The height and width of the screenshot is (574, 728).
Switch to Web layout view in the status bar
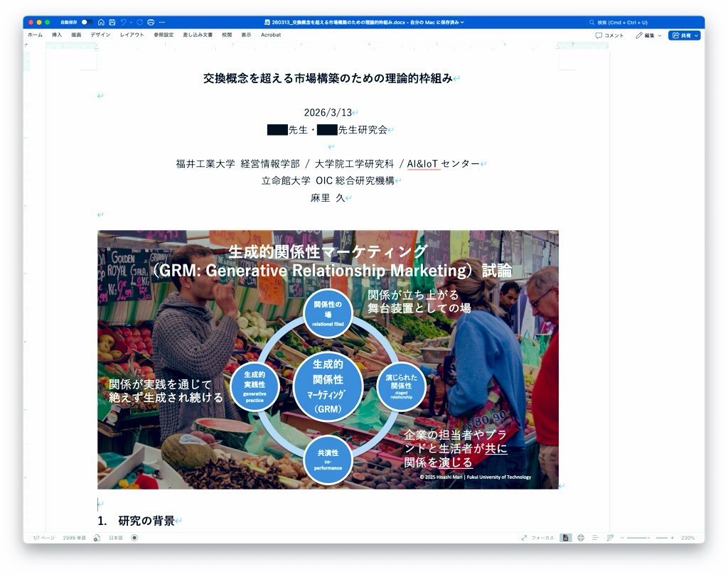[x=581, y=538]
